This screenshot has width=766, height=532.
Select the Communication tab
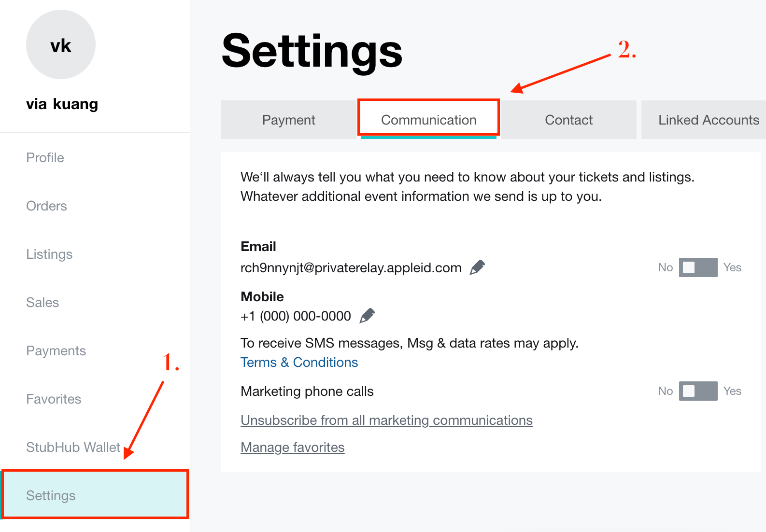[x=429, y=120]
